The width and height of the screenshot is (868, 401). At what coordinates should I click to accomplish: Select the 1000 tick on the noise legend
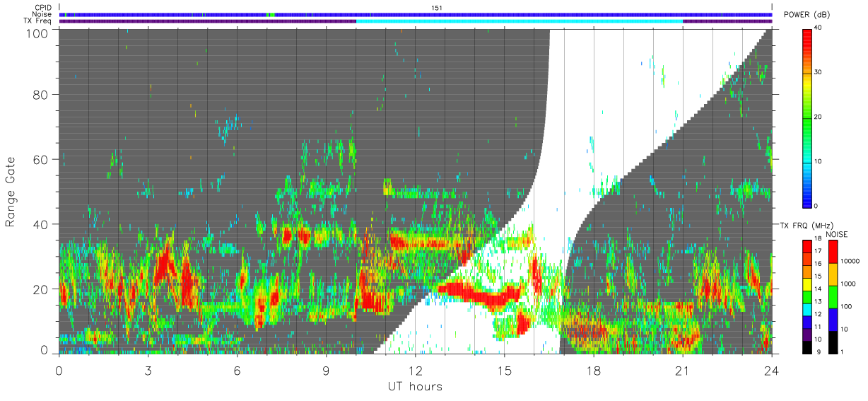tap(848, 284)
